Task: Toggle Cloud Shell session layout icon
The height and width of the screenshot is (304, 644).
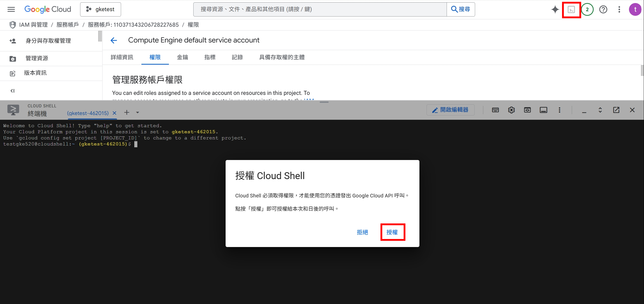Action: click(x=543, y=110)
